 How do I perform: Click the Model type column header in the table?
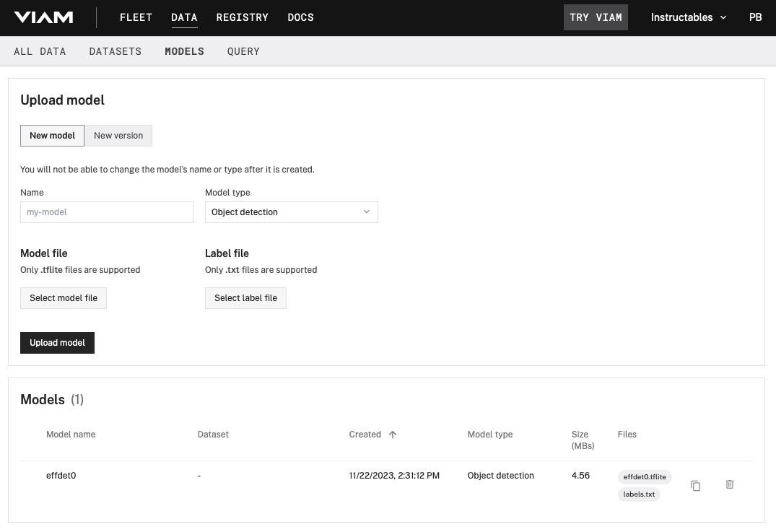(490, 435)
